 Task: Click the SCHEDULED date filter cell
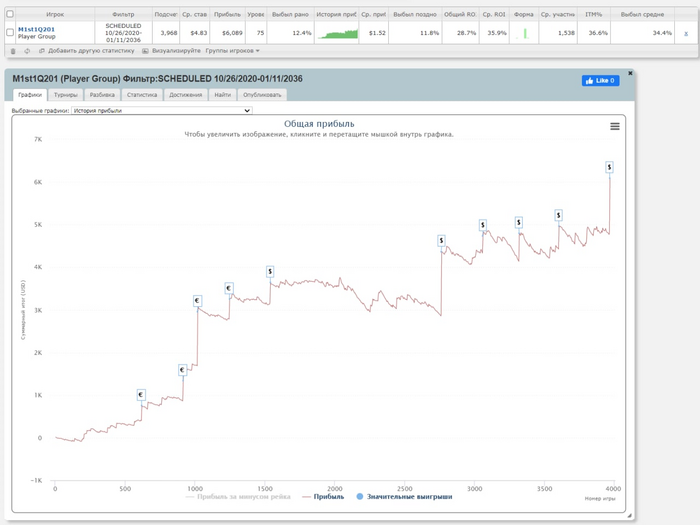(123, 33)
